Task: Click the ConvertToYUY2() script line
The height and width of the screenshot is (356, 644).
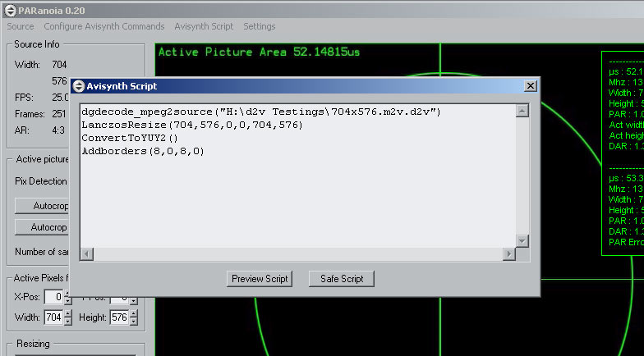Action: point(130,138)
